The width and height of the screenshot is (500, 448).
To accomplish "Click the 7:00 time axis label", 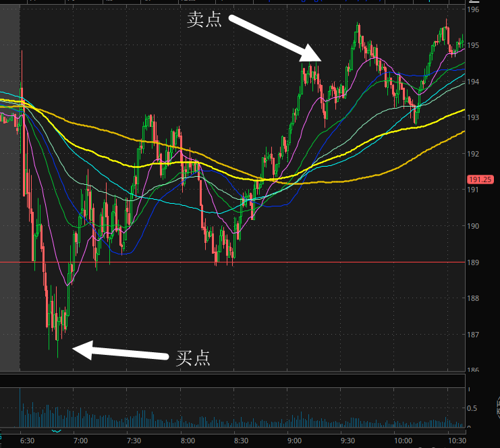I will click(81, 441).
